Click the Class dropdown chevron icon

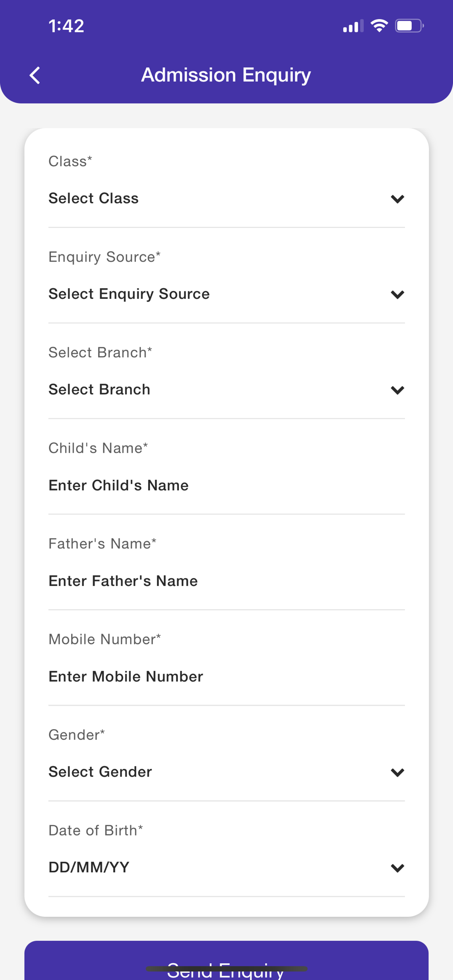coord(397,199)
